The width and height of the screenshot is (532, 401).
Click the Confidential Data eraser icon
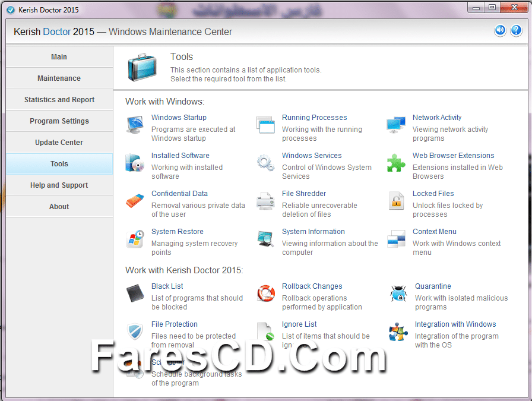pyautogui.click(x=135, y=201)
